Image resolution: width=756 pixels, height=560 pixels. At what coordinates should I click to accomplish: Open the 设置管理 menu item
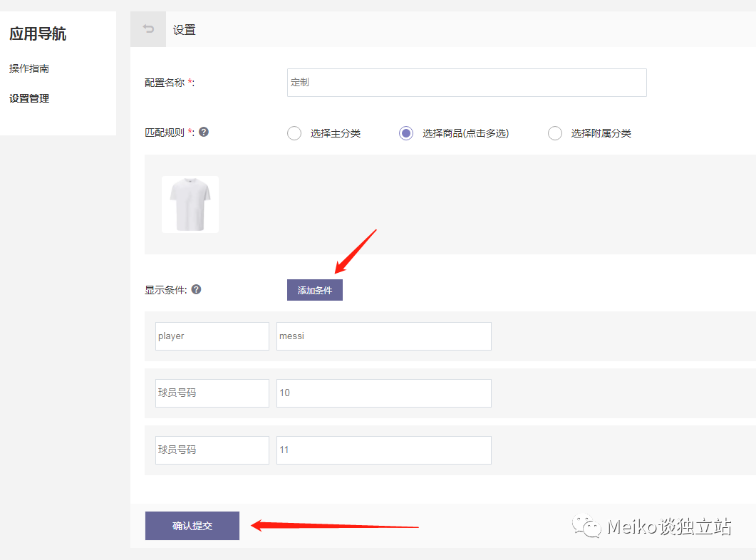(29, 98)
